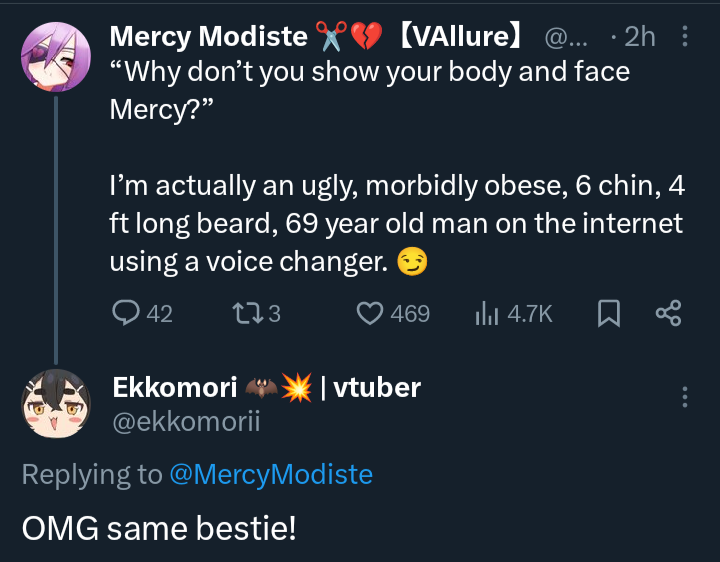Click the truncated handle beside Mercy's name
Image resolution: width=720 pixels, height=562 pixels.
pos(568,37)
